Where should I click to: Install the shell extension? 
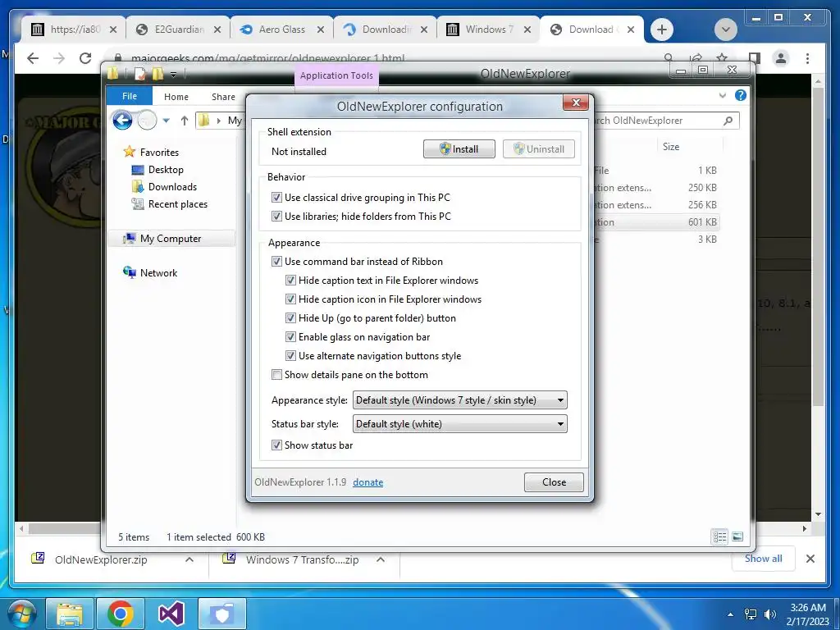tap(459, 149)
